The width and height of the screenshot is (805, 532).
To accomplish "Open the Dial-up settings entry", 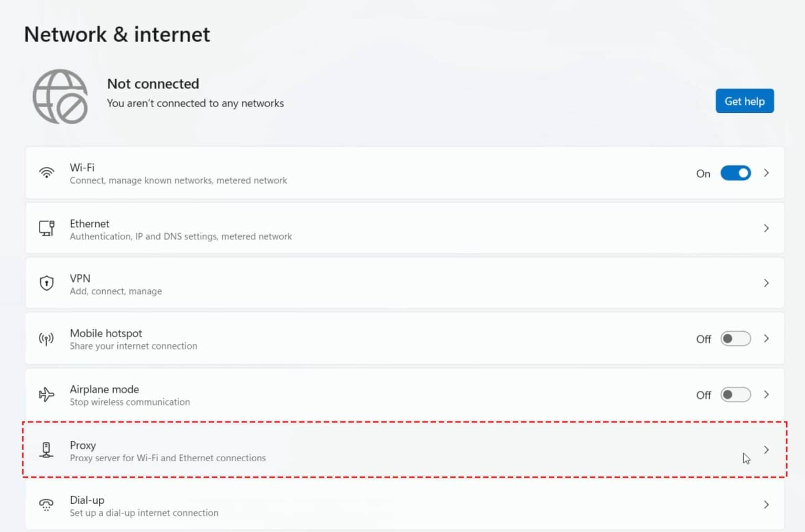I will tap(405, 505).
